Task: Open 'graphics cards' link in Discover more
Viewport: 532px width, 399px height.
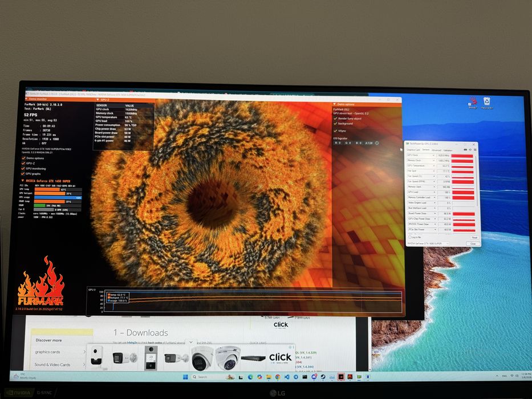Action: coord(47,352)
